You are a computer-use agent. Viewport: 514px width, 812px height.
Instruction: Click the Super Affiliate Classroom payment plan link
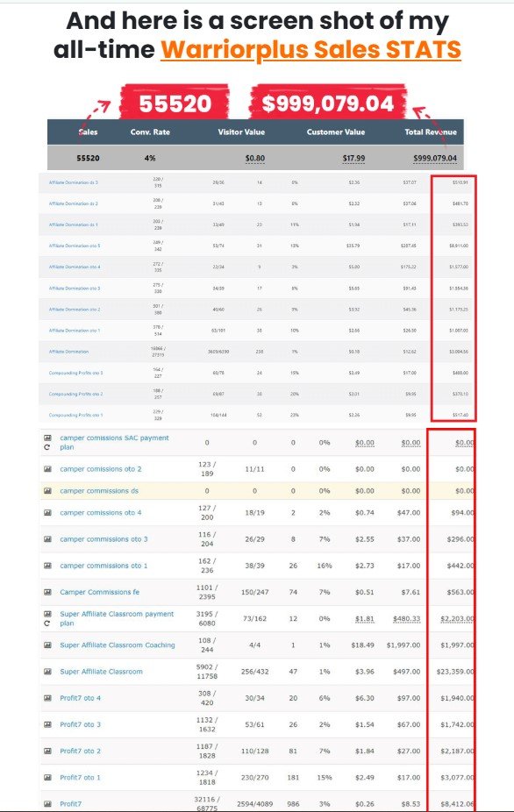(117, 619)
